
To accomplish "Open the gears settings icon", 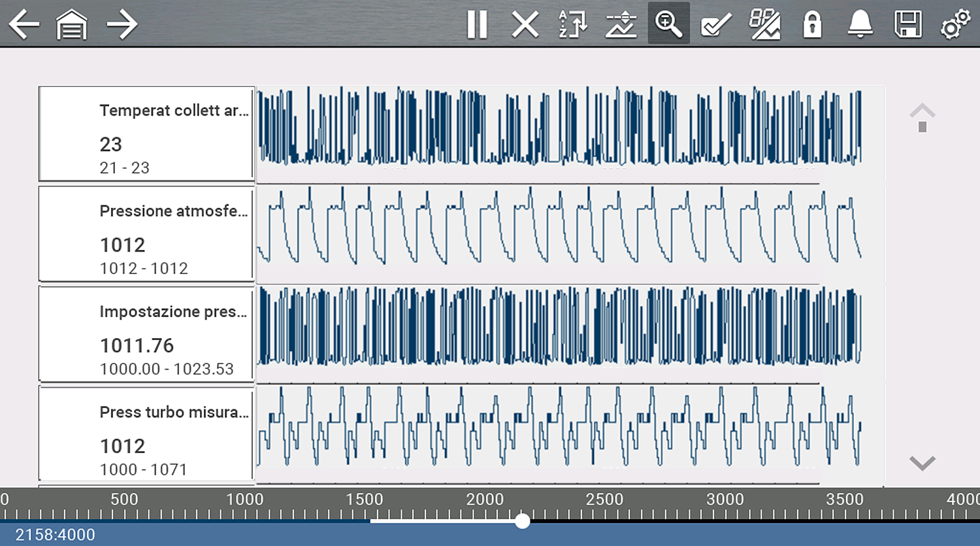I will [x=955, y=25].
